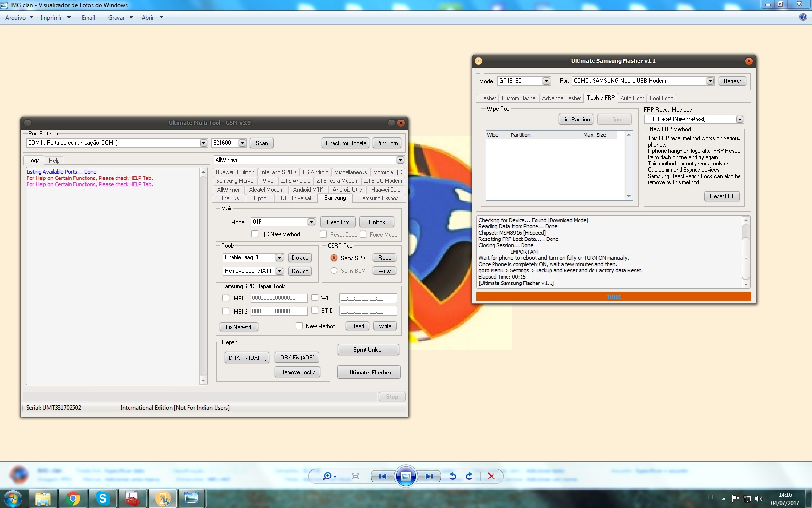
Task: Select the Sams SPD radio button
Action: click(x=334, y=258)
